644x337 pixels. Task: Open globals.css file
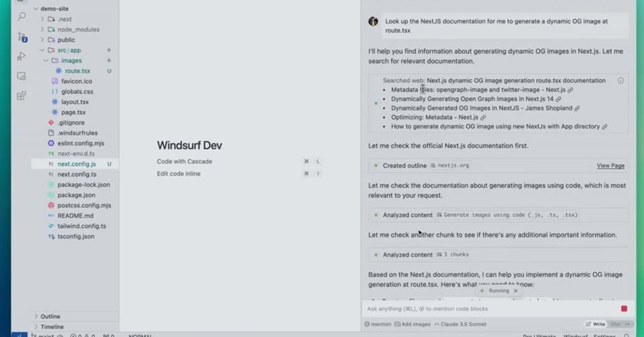click(77, 91)
